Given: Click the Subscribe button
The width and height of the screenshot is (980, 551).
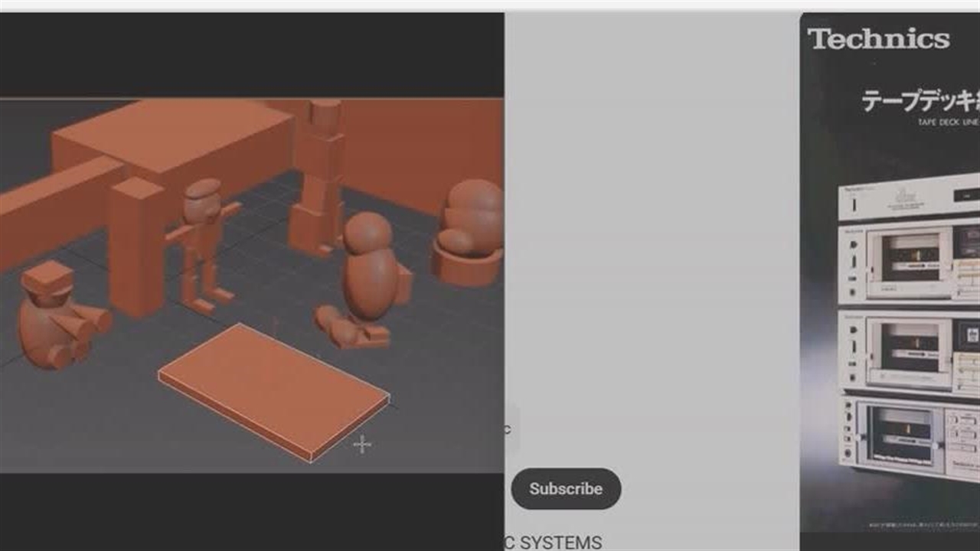Looking at the screenshot, I should point(566,488).
